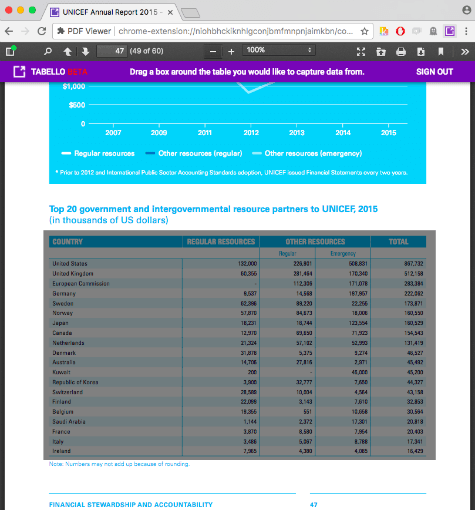Click the Japan row label
Viewport: 475px width, 510px height.
tap(60, 323)
